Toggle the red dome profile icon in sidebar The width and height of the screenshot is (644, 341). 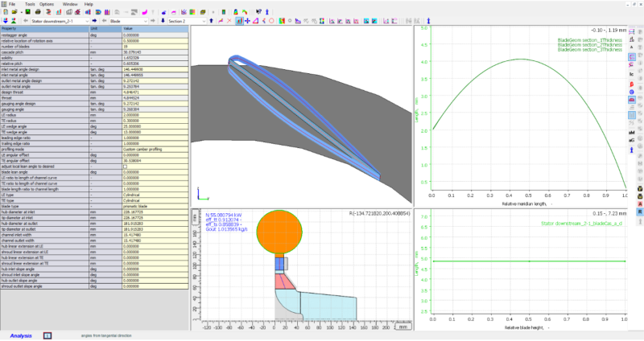(632, 99)
